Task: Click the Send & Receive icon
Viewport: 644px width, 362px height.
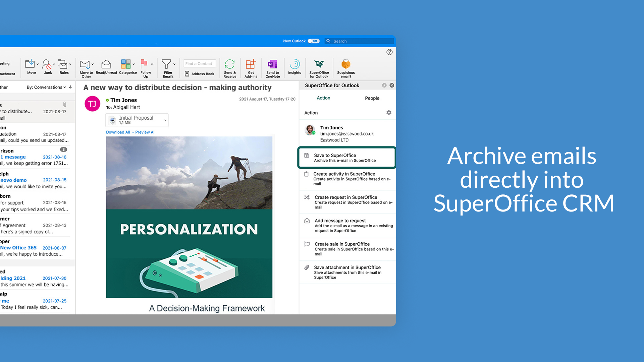Action: tap(230, 64)
